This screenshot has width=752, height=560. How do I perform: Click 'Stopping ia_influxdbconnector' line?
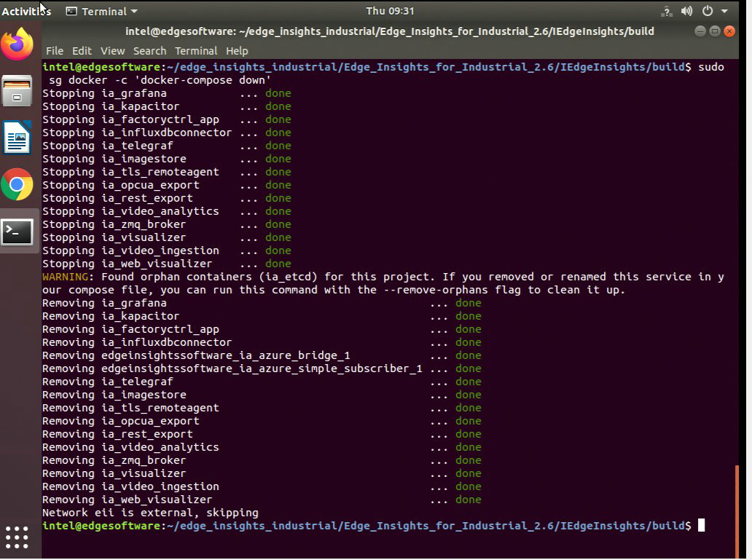tap(166, 133)
